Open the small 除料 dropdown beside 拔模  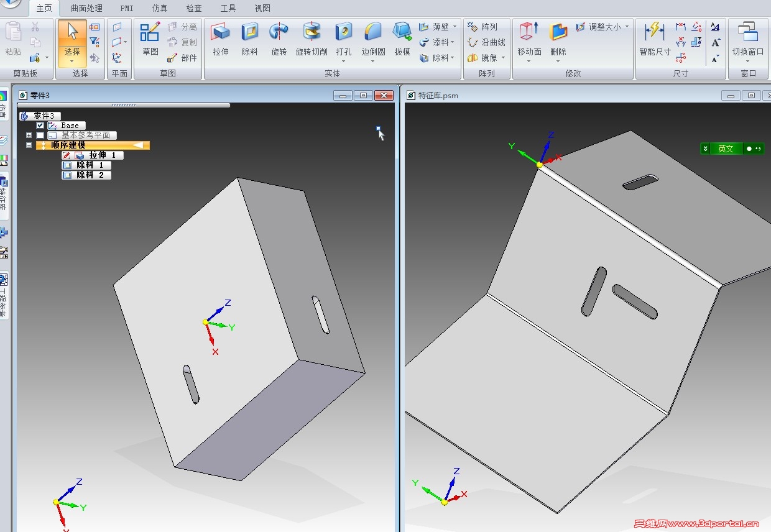(453, 58)
